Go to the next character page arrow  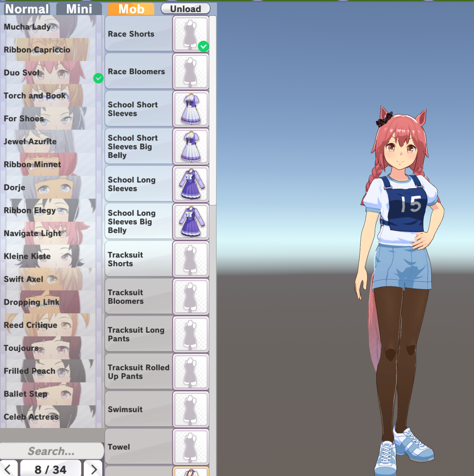(93, 469)
